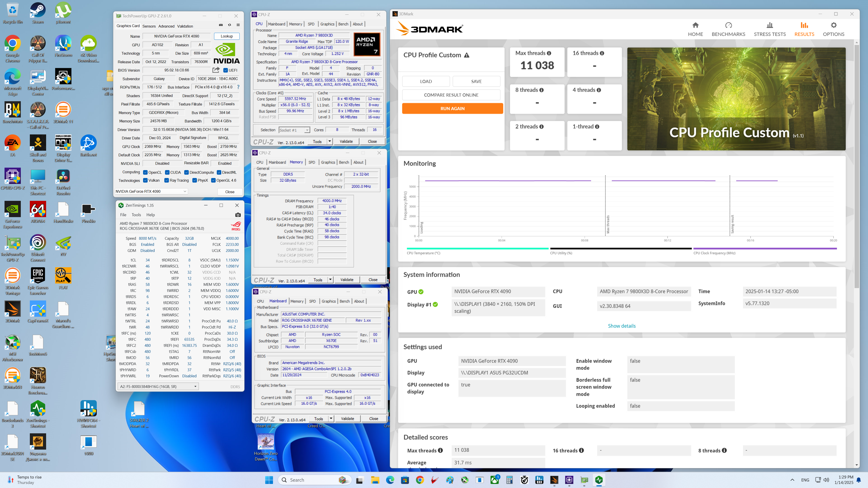The image size is (868, 488).
Task: Click the SAVE button in 3DMark
Action: coord(476,82)
